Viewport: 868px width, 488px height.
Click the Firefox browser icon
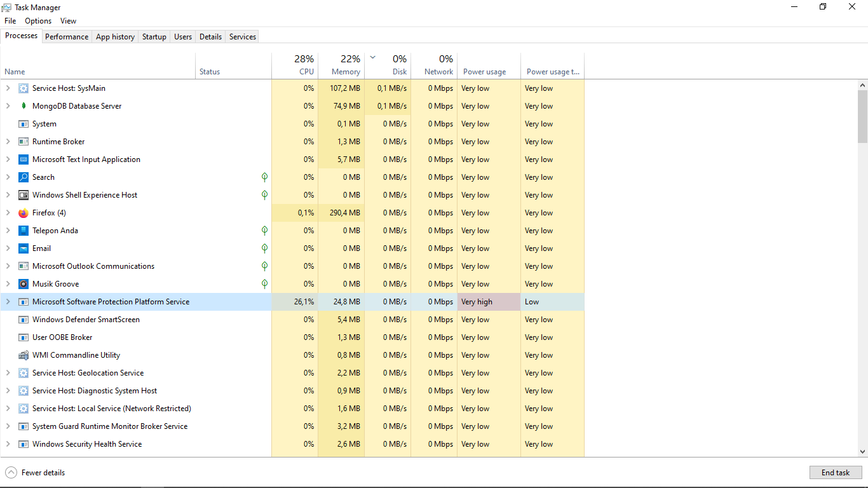pos(24,213)
